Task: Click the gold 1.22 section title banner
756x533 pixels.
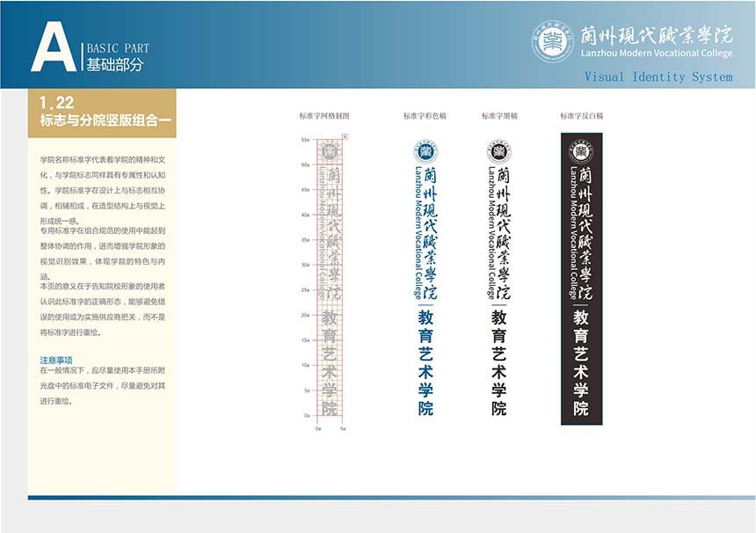Action: pos(101,113)
